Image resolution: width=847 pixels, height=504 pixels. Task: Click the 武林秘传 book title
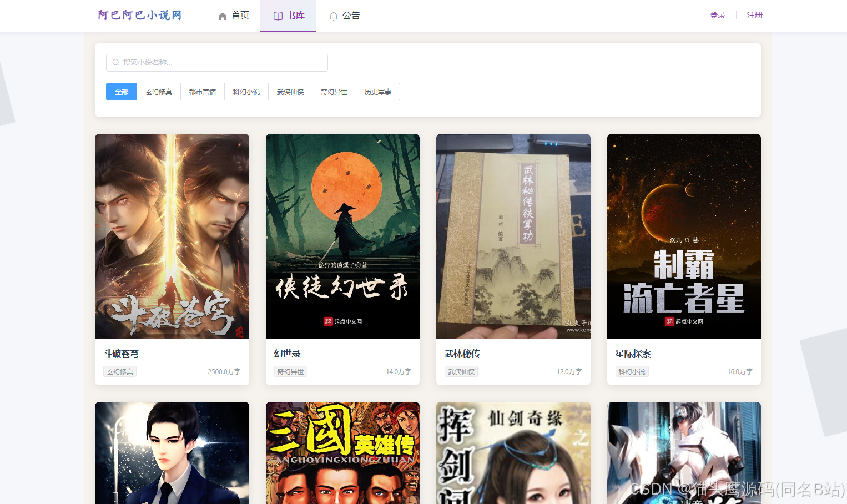click(x=462, y=354)
